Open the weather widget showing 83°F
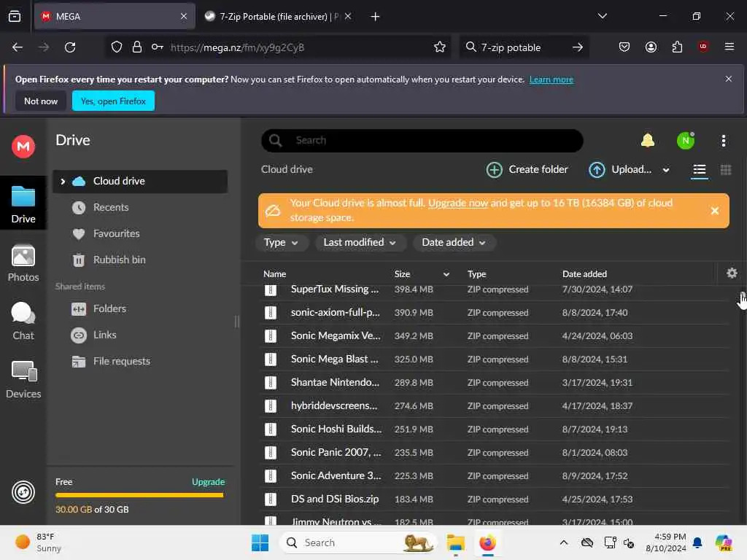The image size is (747, 560). (x=38, y=542)
